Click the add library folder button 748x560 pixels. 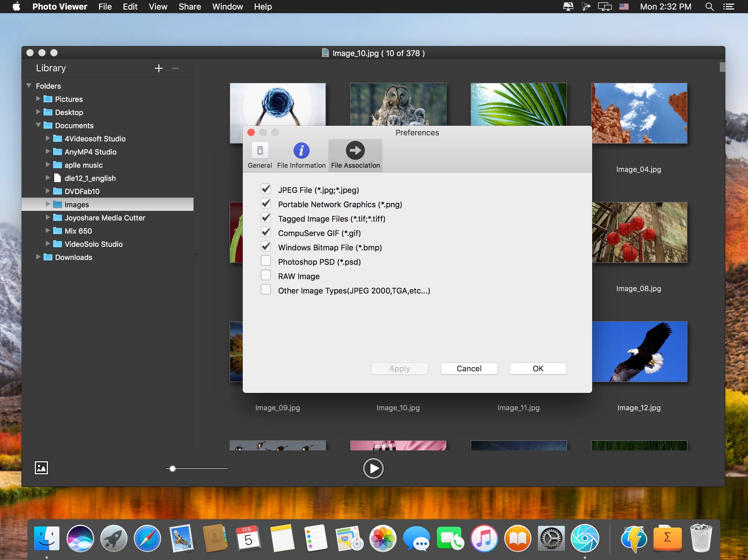coord(159,68)
